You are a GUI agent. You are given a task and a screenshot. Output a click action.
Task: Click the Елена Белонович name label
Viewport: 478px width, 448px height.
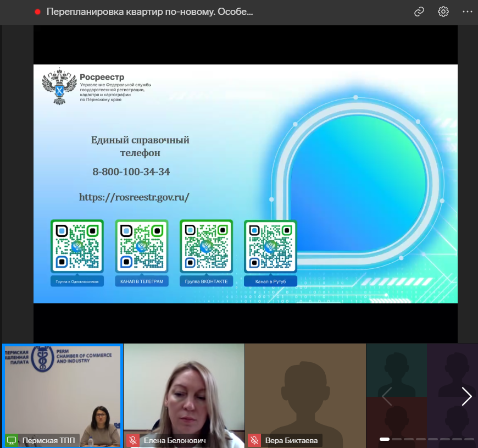[x=175, y=440]
